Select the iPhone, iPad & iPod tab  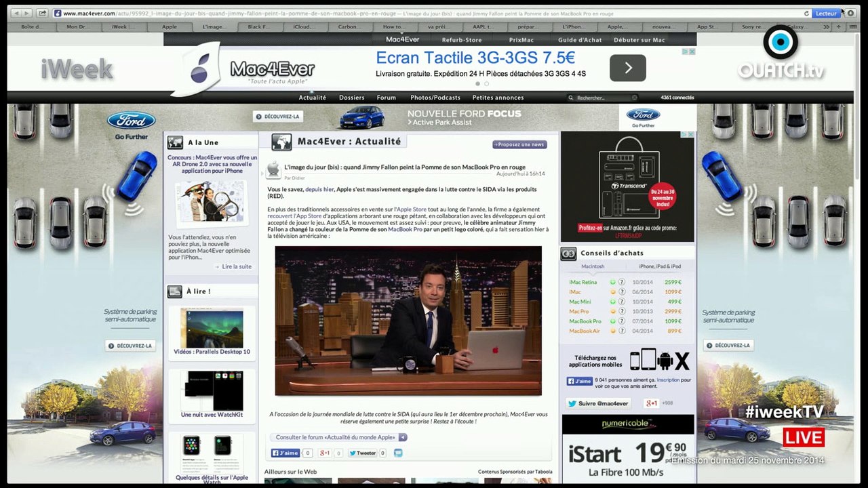coord(659,266)
